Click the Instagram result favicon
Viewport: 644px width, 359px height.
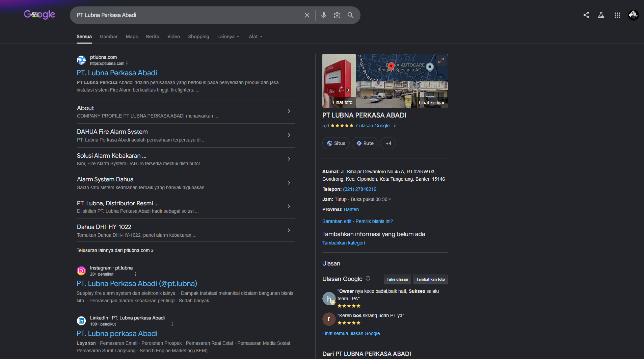pos(81,271)
